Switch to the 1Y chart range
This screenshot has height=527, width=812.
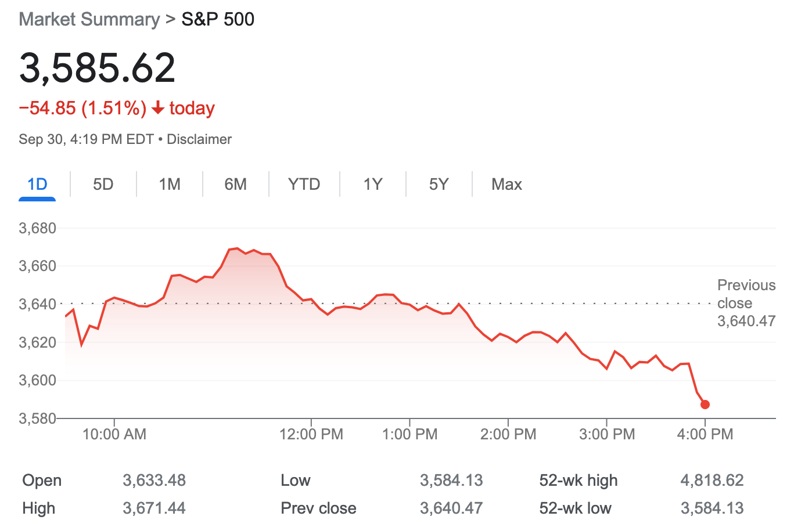tap(373, 185)
